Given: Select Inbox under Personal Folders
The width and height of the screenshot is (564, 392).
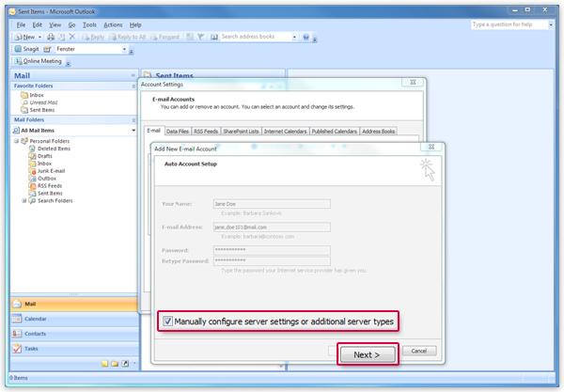Looking at the screenshot, I should [40, 164].
